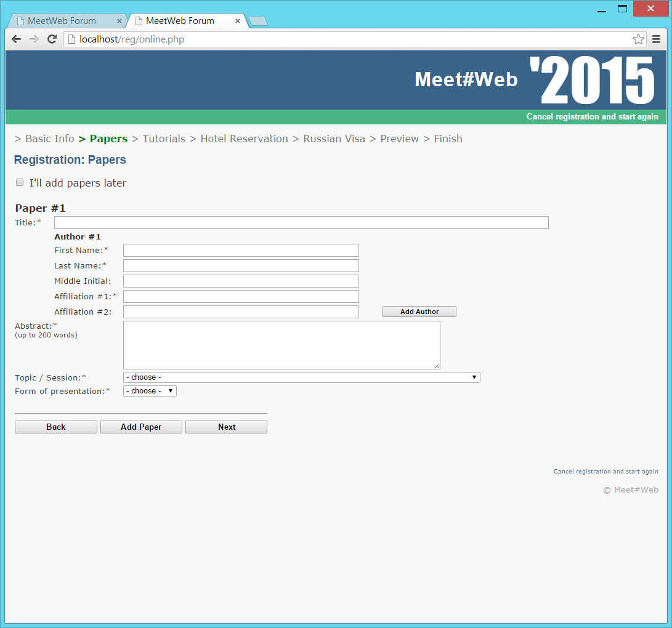Open the Chrome menu via the hamburger icon
672x628 pixels.
pos(656,39)
